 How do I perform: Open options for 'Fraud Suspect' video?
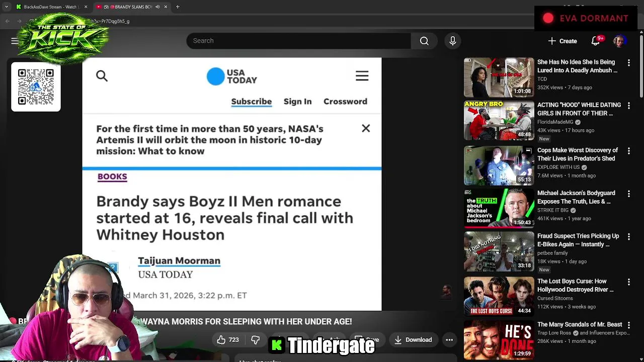pos(629,236)
